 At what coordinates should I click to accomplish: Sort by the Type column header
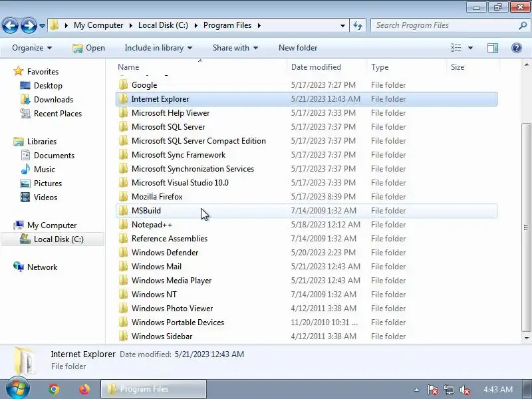(407, 67)
